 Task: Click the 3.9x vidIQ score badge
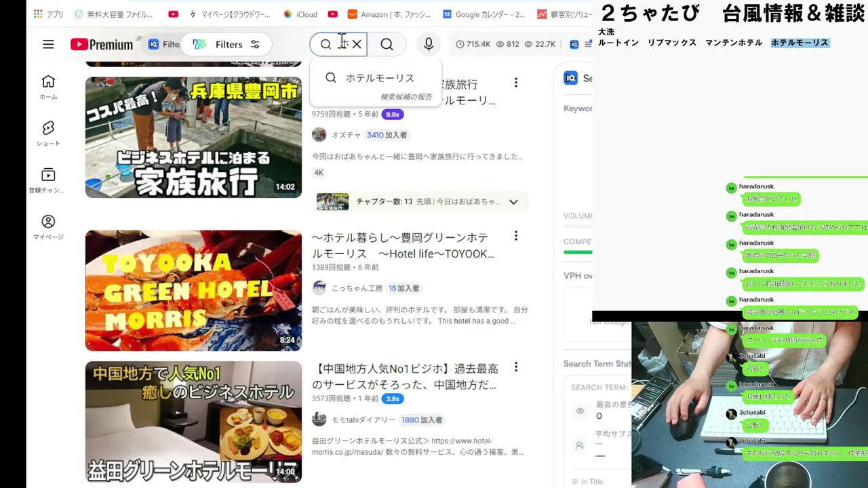click(x=393, y=399)
